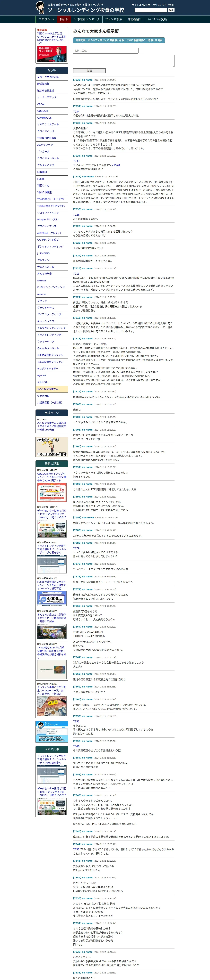This screenshot has width=210, height=980.
Task: Open the TSON FUNDING board
Action: tap(52, 138)
